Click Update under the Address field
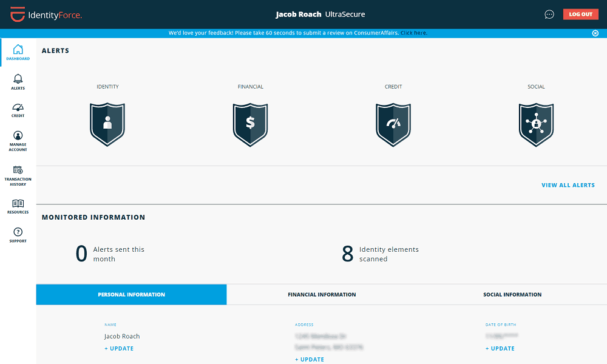607x364 pixels. [x=310, y=359]
